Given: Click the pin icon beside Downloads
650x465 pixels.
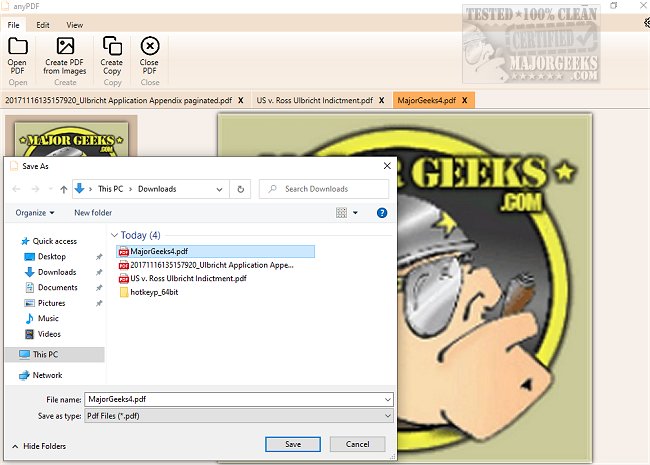Looking at the screenshot, I should pyautogui.click(x=99, y=272).
